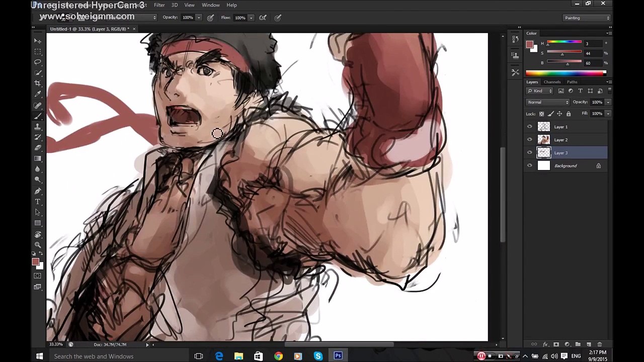Open the Window menu
The image size is (644, 362).
[210, 5]
